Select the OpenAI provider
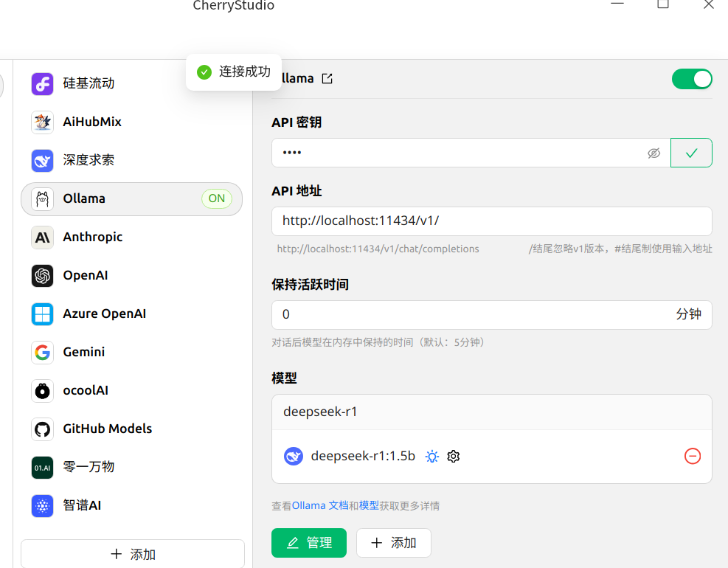This screenshot has width=728, height=568. [132, 276]
